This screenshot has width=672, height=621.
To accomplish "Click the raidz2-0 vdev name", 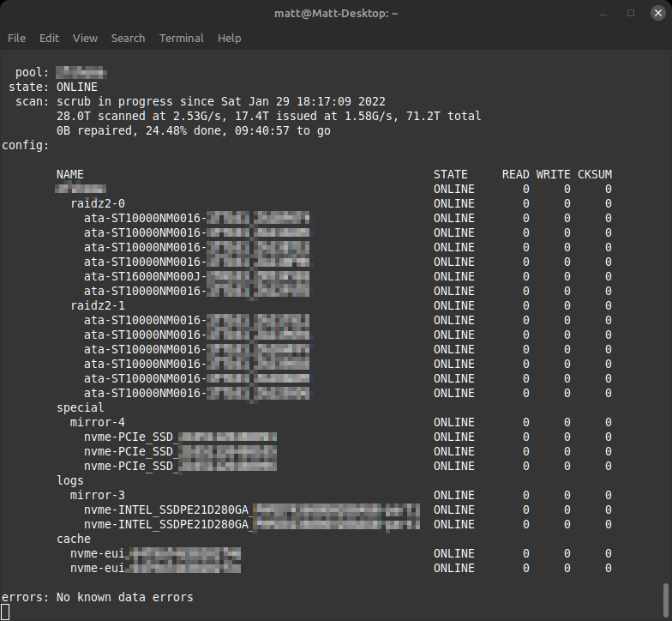I will click(x=97, y=203).
